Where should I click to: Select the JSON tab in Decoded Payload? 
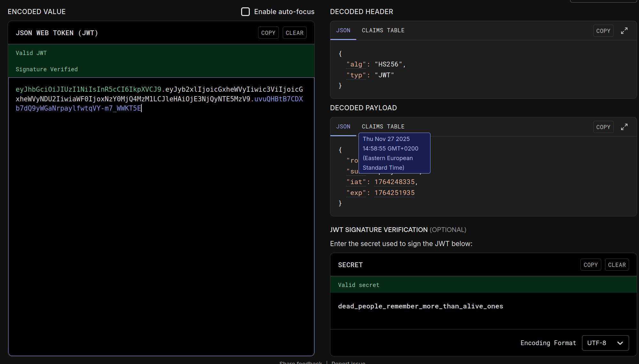(343, 127)
